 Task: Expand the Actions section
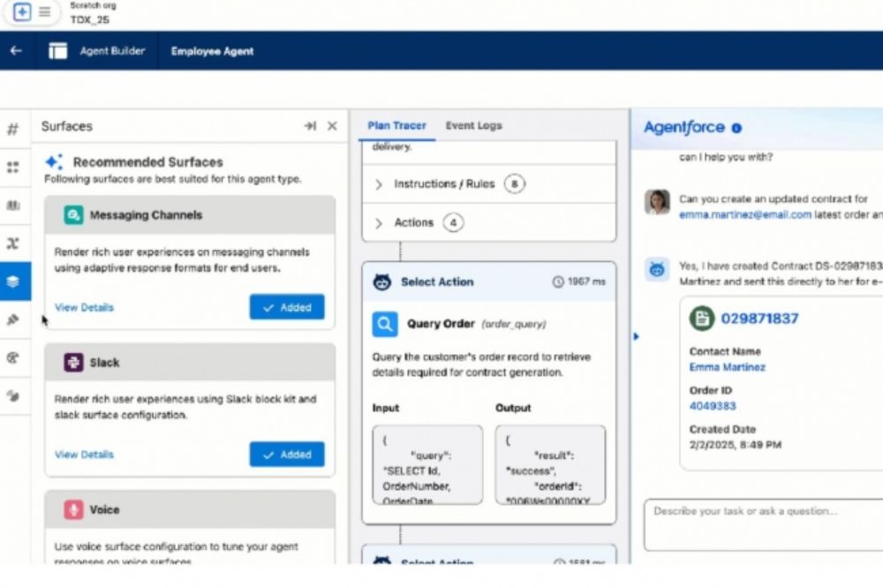[x=379, y=223]
